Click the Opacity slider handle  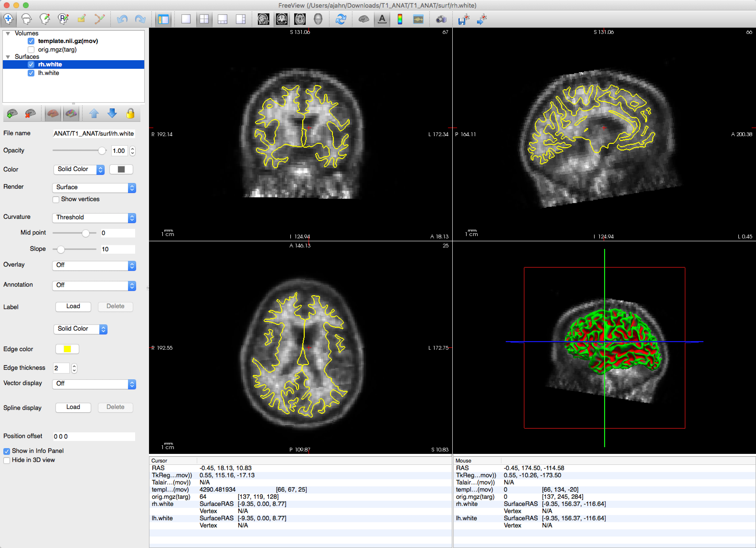point(102,151)
